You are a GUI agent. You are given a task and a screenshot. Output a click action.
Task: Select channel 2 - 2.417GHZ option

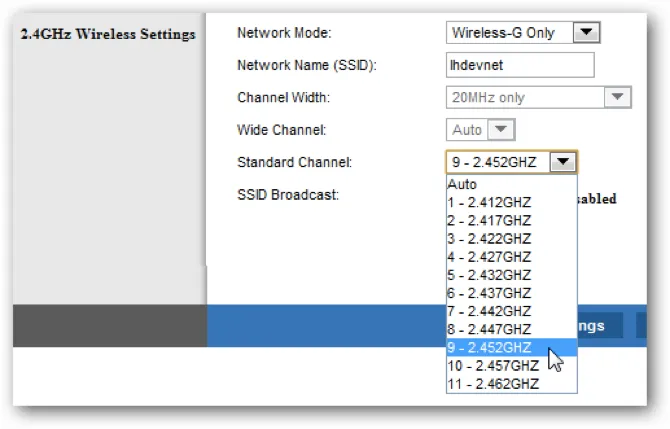coord(490,220)
